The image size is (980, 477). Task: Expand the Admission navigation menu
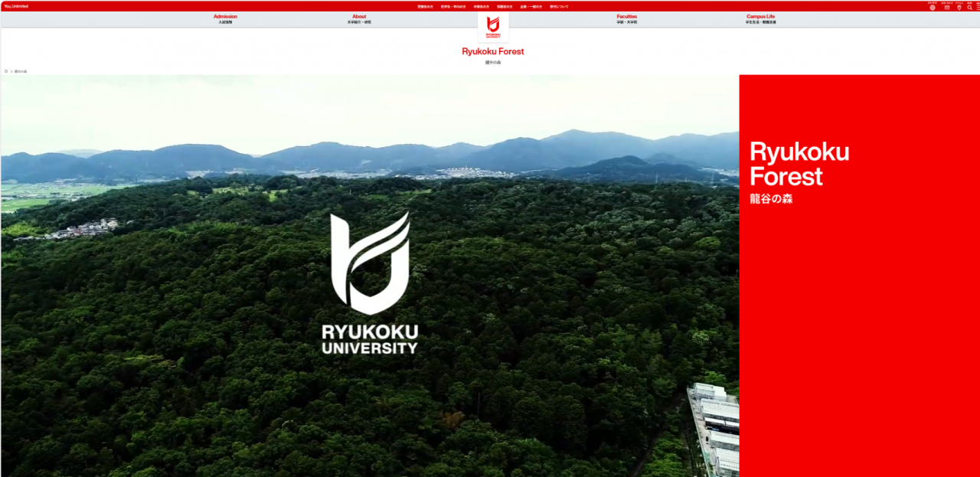(225, 18)
